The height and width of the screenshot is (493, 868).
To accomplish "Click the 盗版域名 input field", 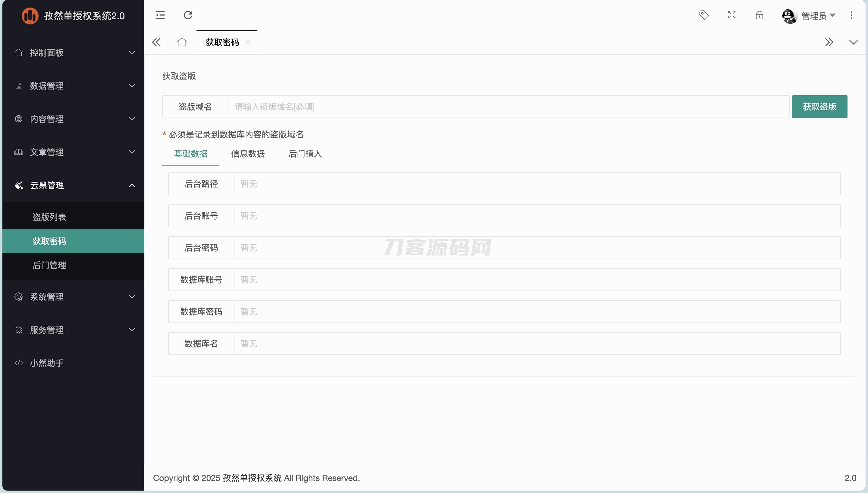I will click(508, 107).
